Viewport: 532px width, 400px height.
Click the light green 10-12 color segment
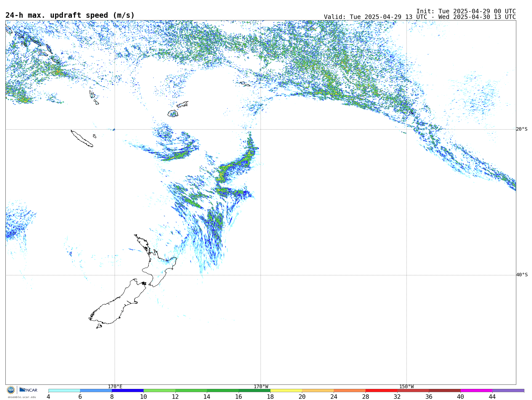pos(159,390)
